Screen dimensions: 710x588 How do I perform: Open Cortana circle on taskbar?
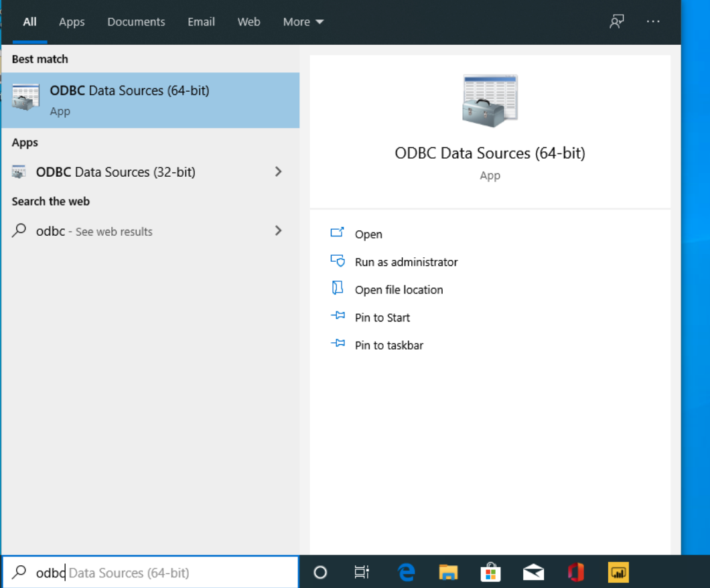click(x=320, y=573)
